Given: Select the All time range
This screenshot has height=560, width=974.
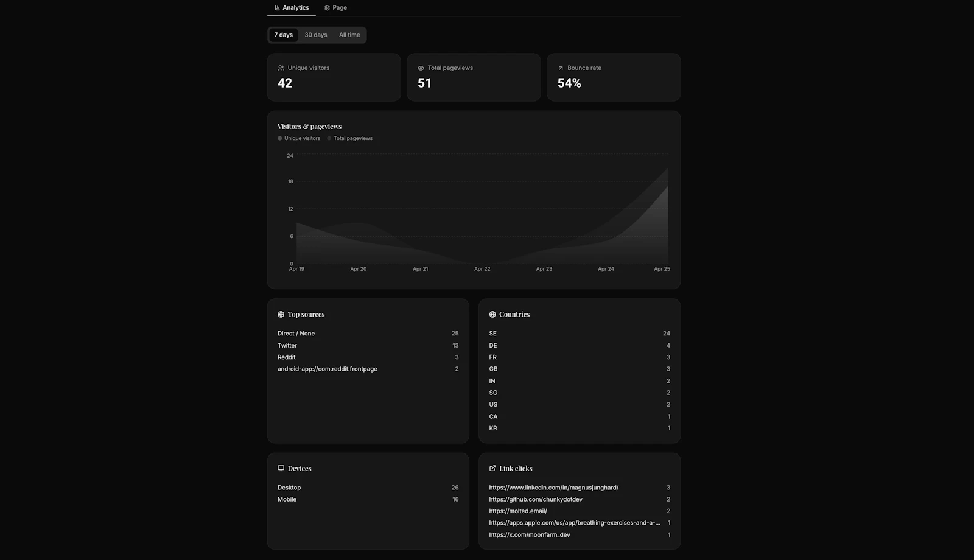Looking at the screenshot, I should coord(349,35).
